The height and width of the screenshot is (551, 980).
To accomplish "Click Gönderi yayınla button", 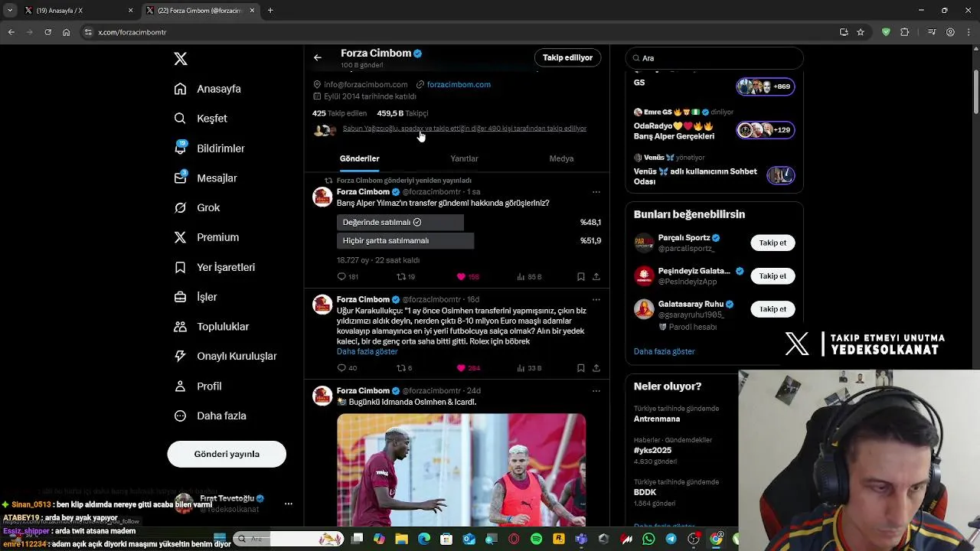I will (x=227, y=454).
